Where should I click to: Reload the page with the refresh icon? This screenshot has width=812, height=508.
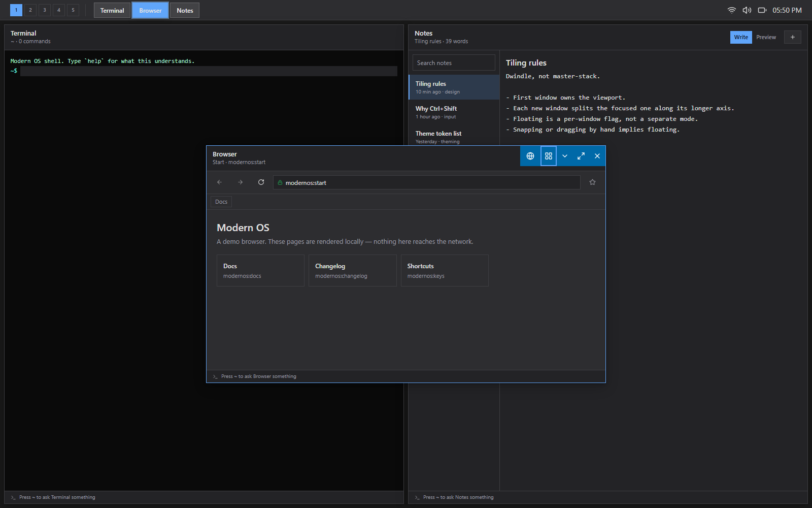[261, 182]
